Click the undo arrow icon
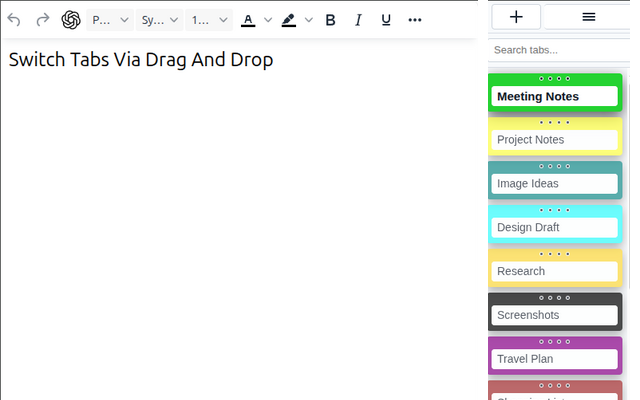The width and height of the screenshot is (640, 400). coord(14,20)
